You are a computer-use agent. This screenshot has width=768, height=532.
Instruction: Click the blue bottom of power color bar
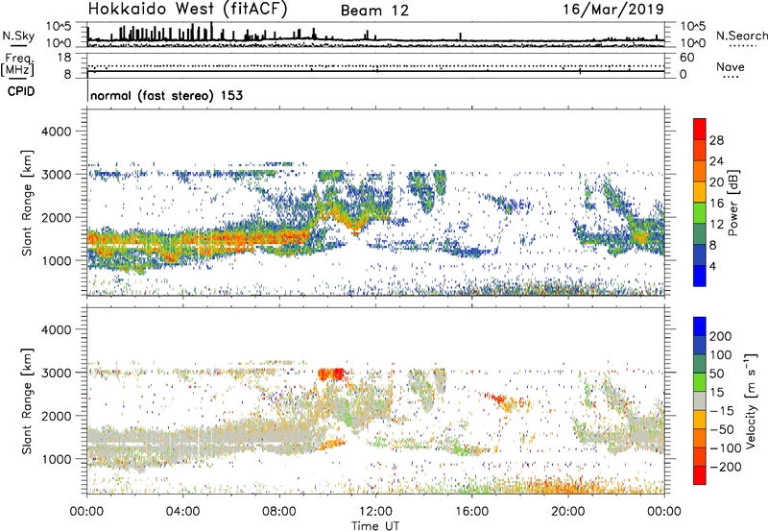(700, 276)
